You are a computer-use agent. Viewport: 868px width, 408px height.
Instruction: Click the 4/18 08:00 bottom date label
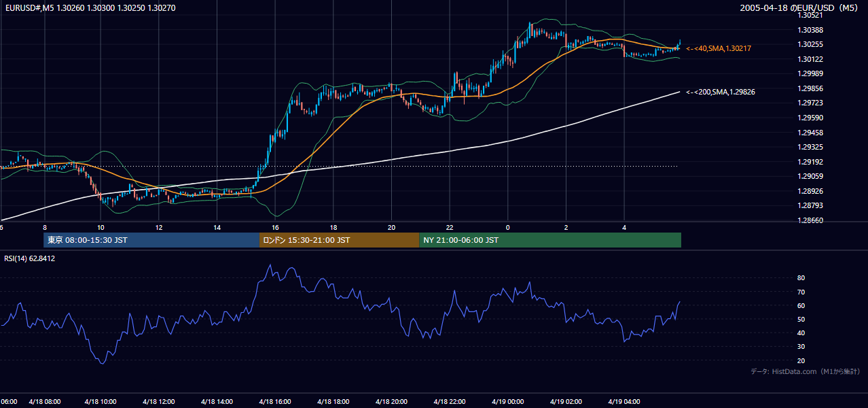tap(44, 401)
